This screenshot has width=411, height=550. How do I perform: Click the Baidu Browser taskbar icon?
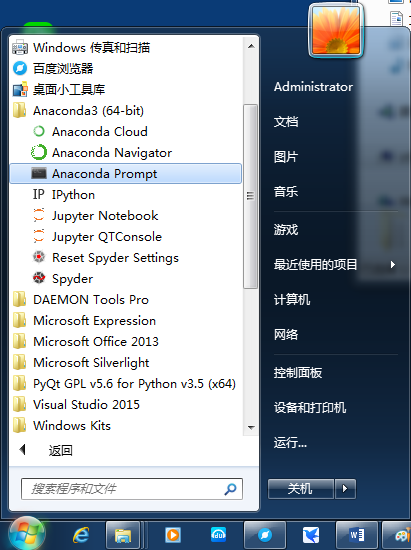[265, 535]
